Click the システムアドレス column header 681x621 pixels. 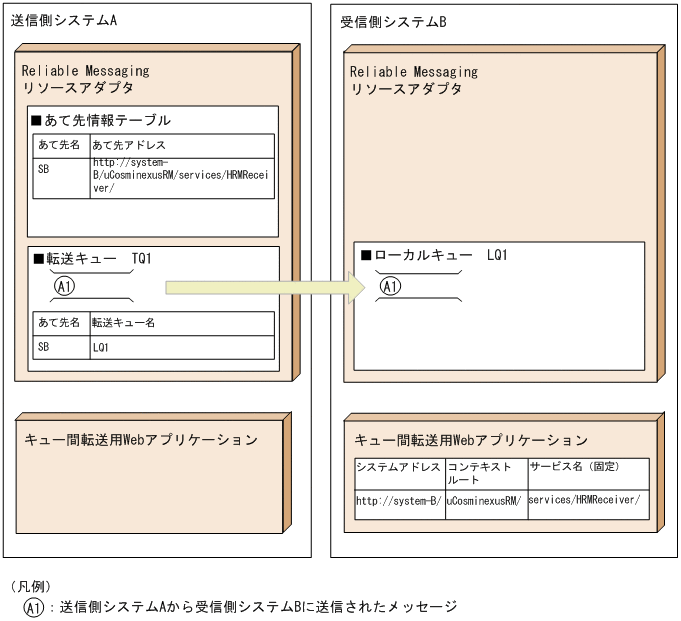pyautogui.click(x=400, y=473)
